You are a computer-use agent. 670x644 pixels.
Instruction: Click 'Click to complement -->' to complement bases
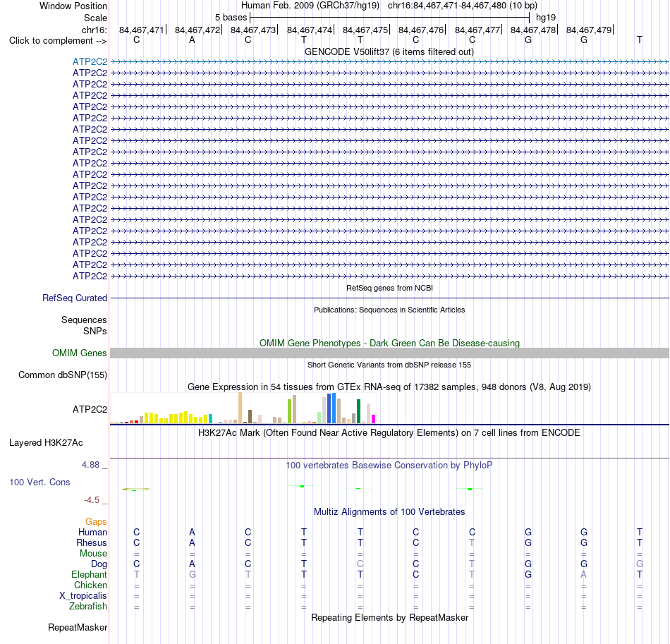pyautogui.click(x=58, y=41)
